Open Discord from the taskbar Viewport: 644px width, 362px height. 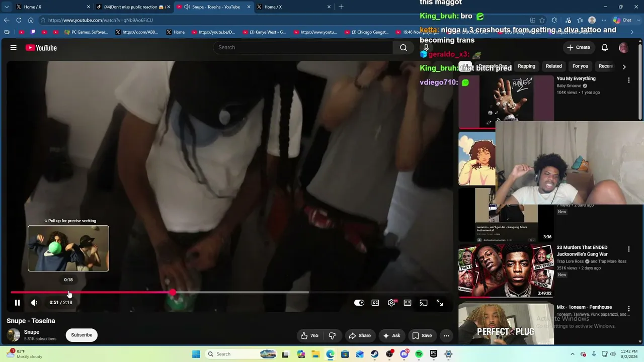[404, 354]
